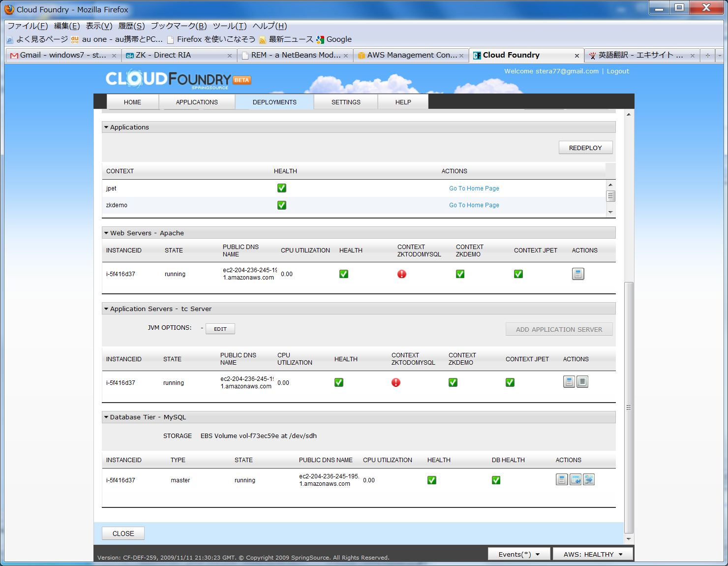The width and height of the screenshot is (728, 566).
Task: Open the Google bookmark in bookmarks toolbar
Action: click(x=334, y=39)
